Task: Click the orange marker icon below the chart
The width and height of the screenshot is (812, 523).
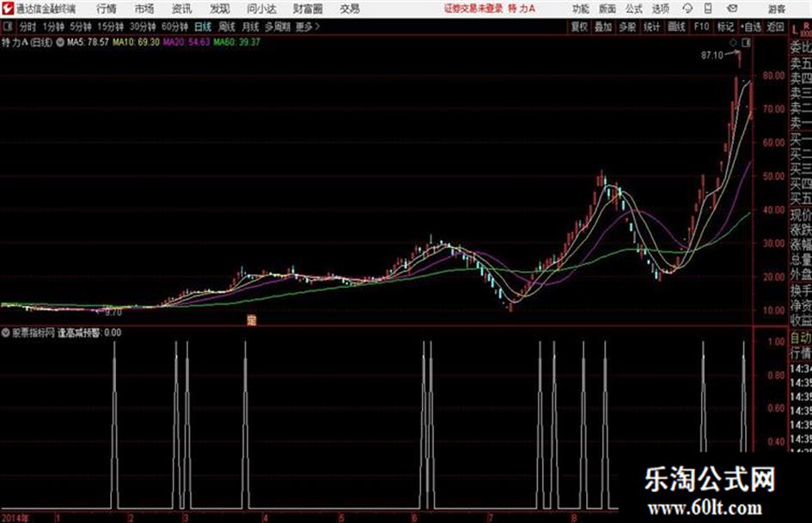Action: point(252,320)
